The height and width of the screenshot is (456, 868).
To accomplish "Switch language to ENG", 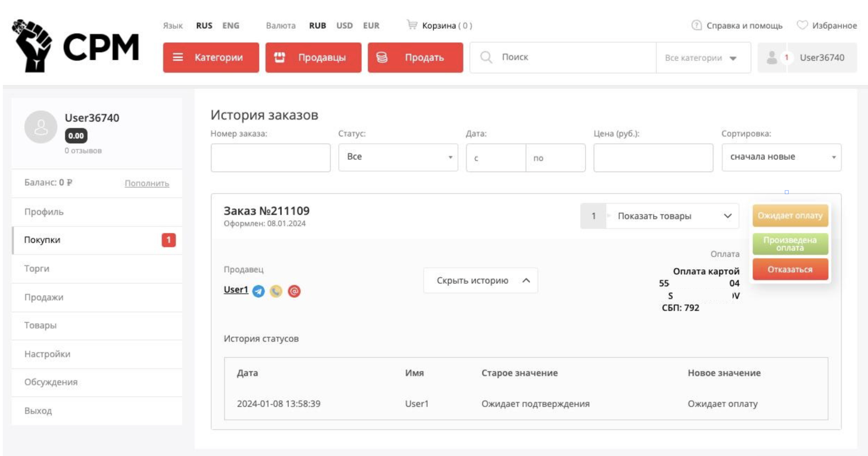I will click(231, 26).
